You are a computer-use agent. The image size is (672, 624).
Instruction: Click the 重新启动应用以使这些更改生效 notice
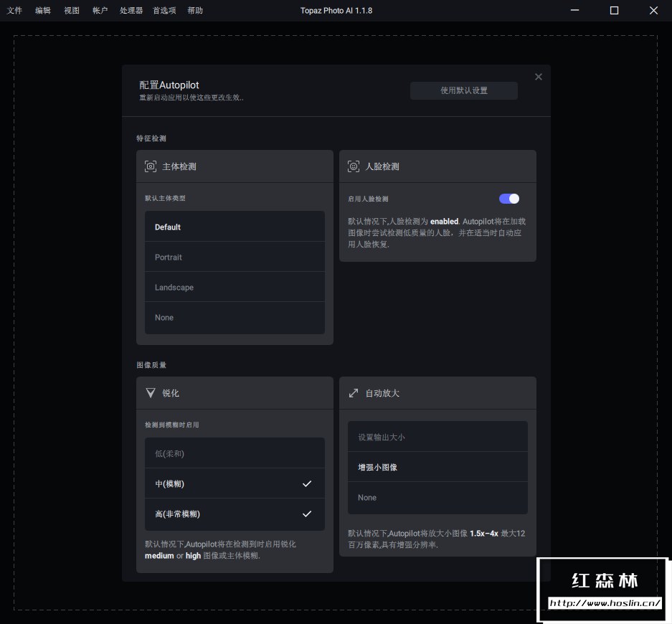(x=191, y=98)
